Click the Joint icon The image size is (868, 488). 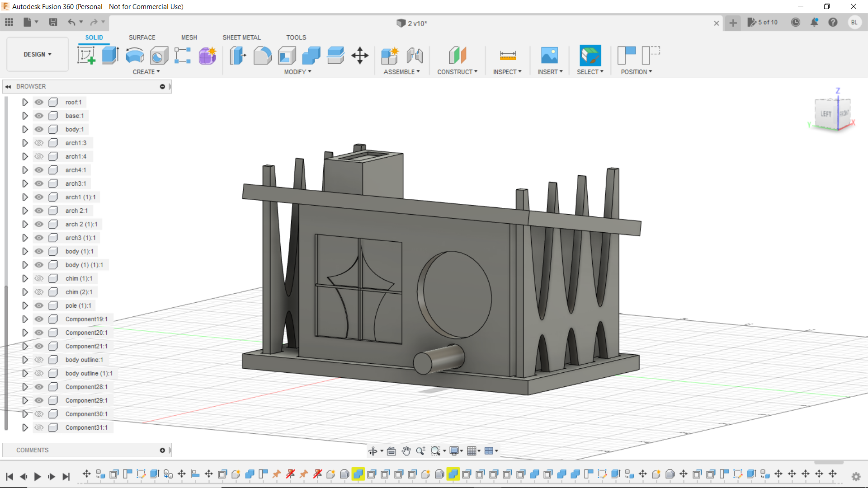coord(414,56)
